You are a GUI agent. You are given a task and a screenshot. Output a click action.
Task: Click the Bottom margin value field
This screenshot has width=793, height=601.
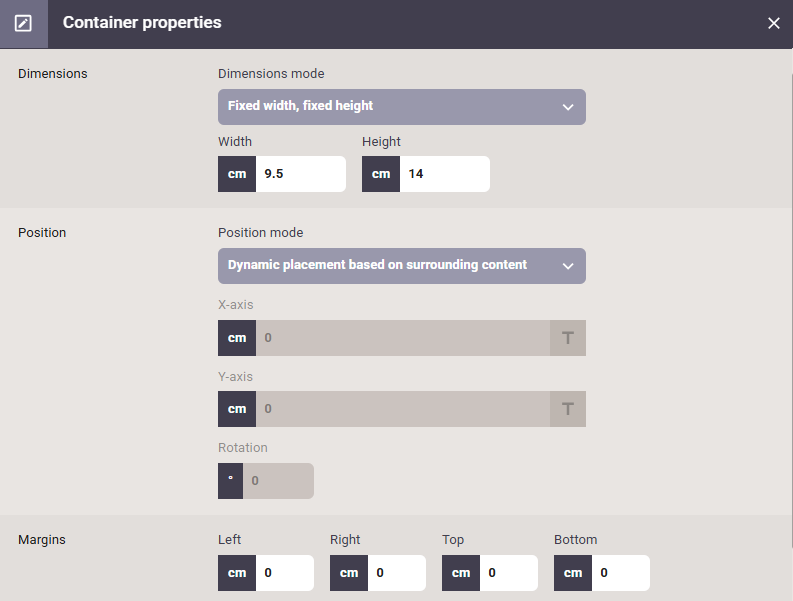[x=621, y=573]
